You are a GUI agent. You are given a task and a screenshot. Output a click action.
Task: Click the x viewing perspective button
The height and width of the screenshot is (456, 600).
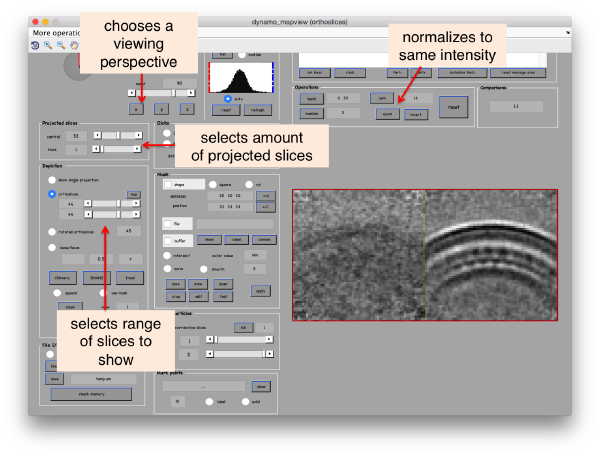pyautogui.click(x=136, y=109)
